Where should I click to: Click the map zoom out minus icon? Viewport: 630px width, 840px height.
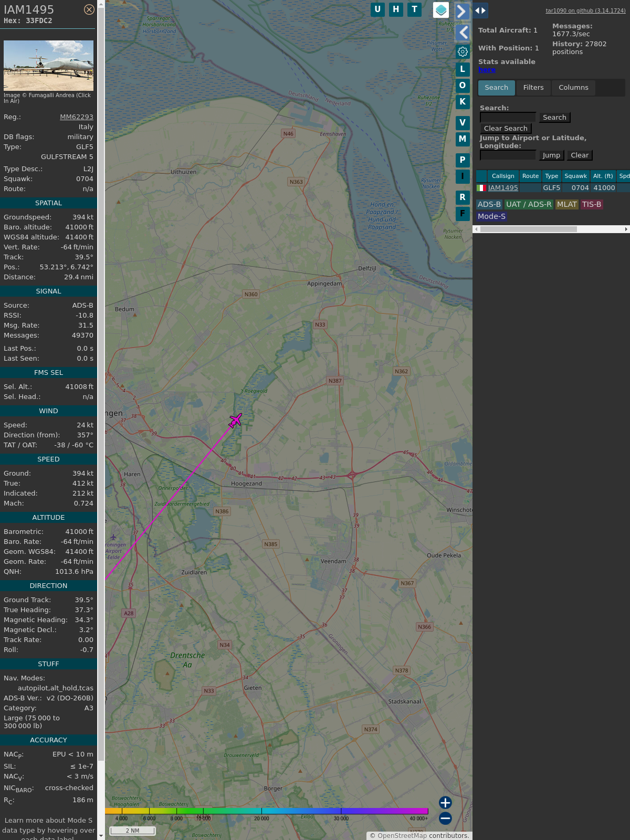(445, 818)
